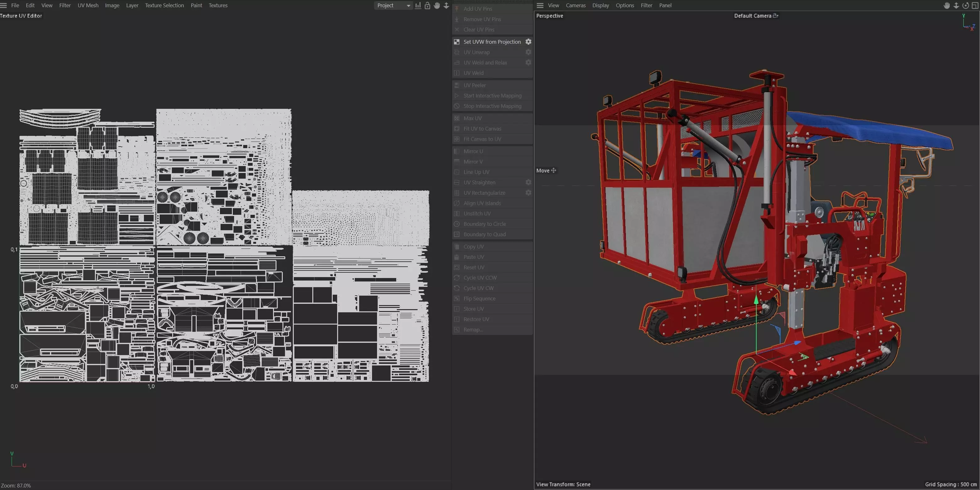
Task: Click the histogram bars icon beside Project
Action: click(418, 5)
